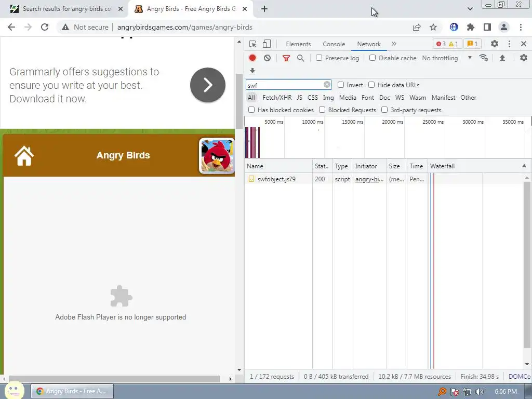Switch to the Console tab
Screen dimensions: 532x399
pos(334,44)
